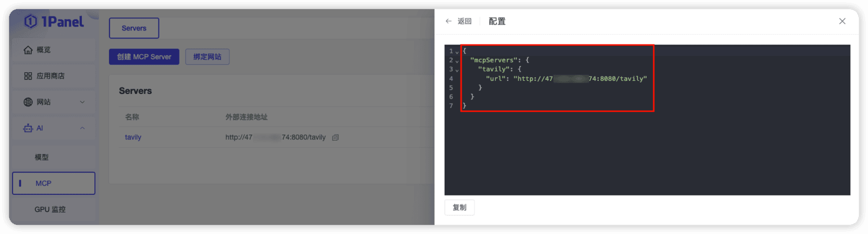Click 复制 to copy the config
Screen dimensions: 868x234
[459, 207]
